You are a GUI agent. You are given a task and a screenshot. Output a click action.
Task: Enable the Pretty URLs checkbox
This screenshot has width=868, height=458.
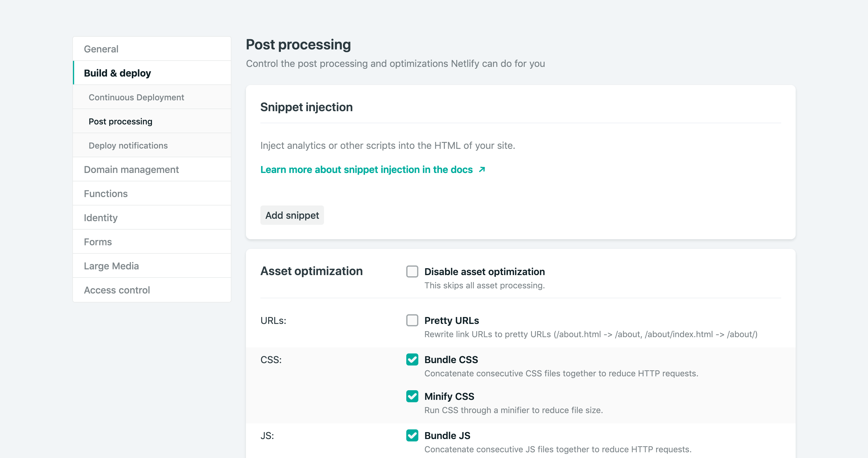tap(412, 320)
